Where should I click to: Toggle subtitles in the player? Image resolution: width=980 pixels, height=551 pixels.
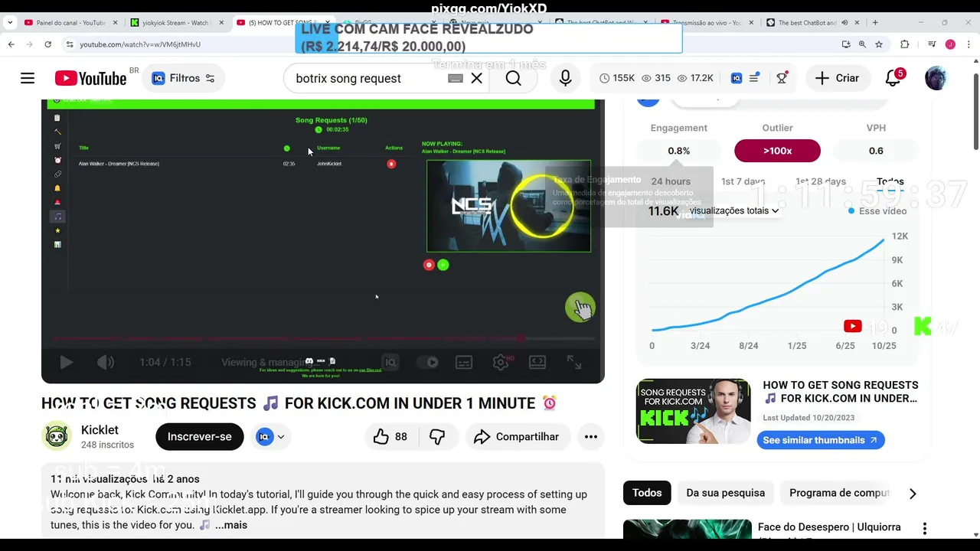click(x=464, y=363)
